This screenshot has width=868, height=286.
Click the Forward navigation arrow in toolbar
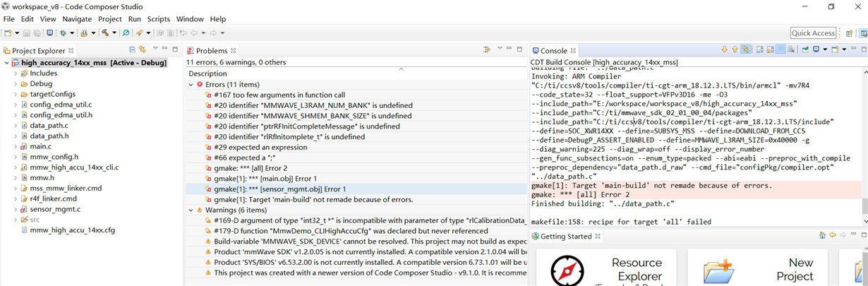pos(213,32)
